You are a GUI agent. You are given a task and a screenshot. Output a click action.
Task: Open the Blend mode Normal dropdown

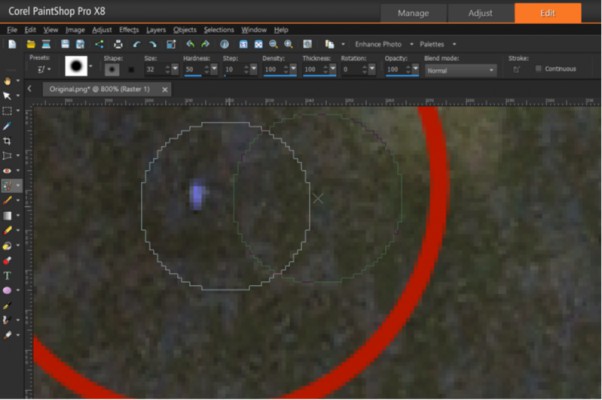(x=460, y=71)
